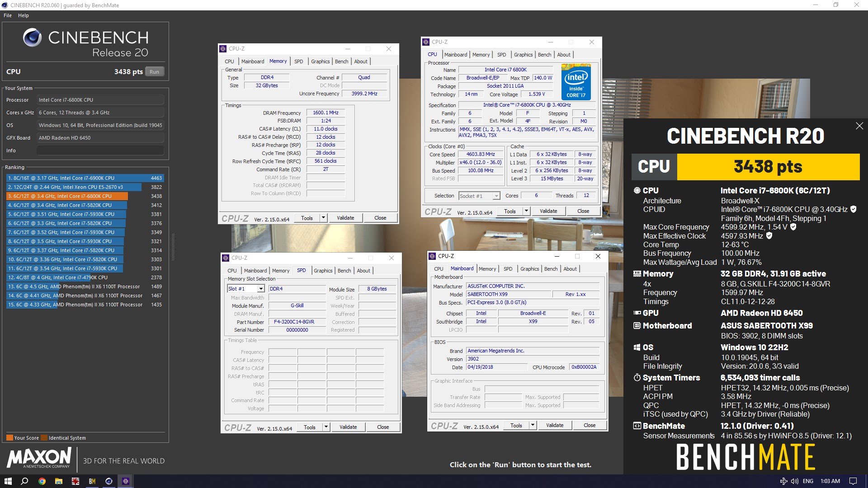Click the BenchMate section icon
Screen dimensions: 868x488
pos(637,426)
